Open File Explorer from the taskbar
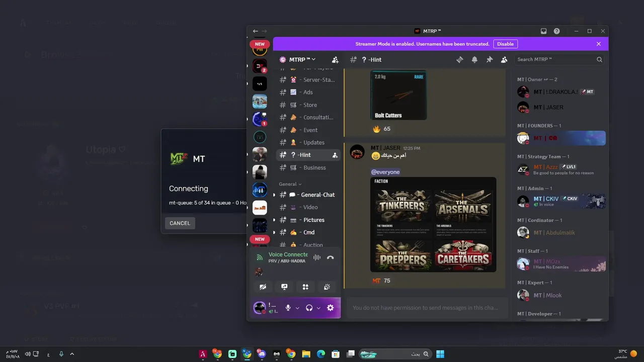Image resolution: width=644 pixels, height=362 pixels. pos(306,354)
